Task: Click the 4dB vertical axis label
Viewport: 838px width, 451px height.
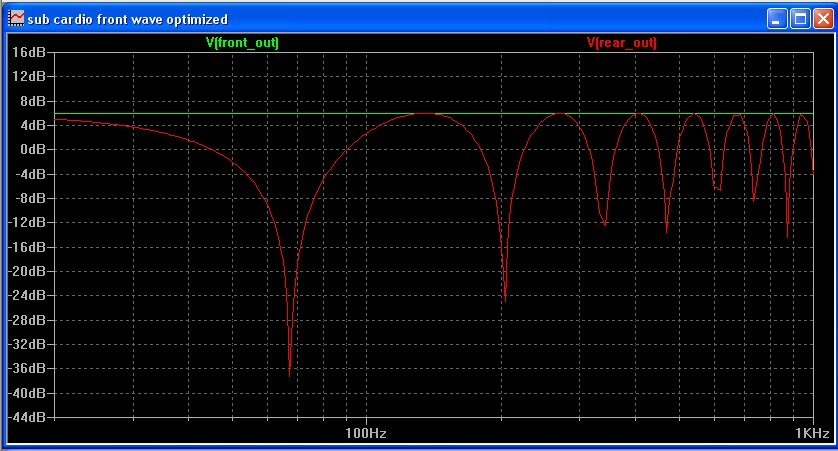Action: tap(33, 125)
